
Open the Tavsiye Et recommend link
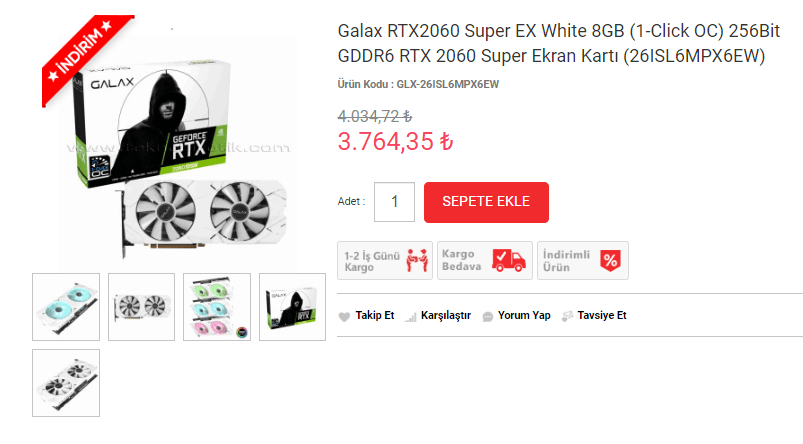tap(602, 315)
